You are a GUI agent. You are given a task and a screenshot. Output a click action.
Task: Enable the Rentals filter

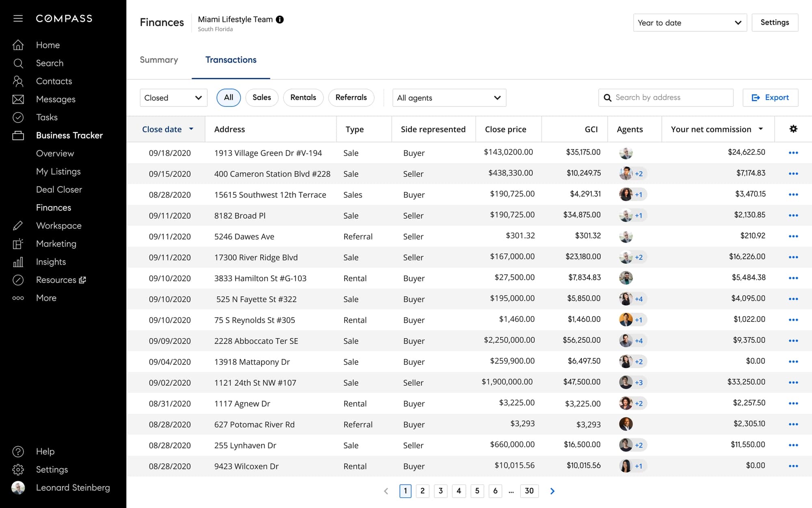point(303,98)
